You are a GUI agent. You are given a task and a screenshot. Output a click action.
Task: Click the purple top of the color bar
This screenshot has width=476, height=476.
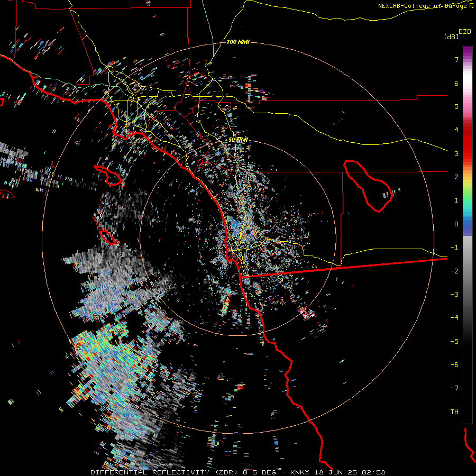[467, 52]
